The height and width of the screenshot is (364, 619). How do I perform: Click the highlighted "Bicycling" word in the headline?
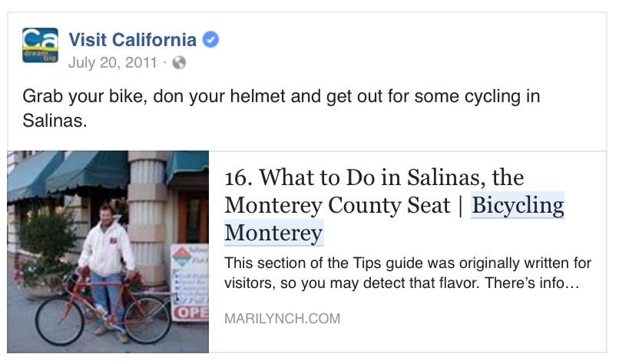click(518, 206)
